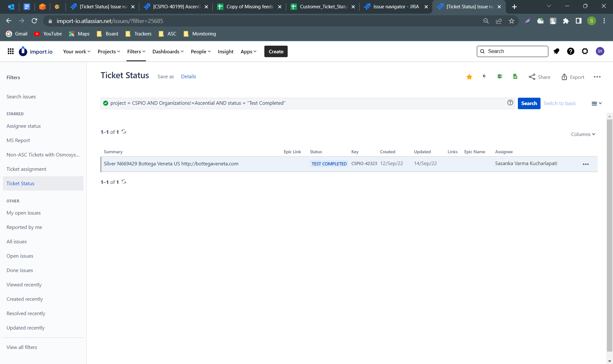Open the app switcher grid icon

point(11,51)
